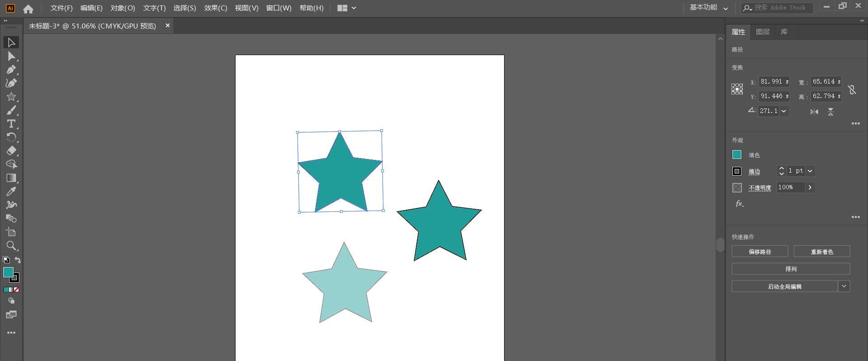Select the Eraser tool
The image size is (868, 361).
pyautogui.click(x=11, y=151)
